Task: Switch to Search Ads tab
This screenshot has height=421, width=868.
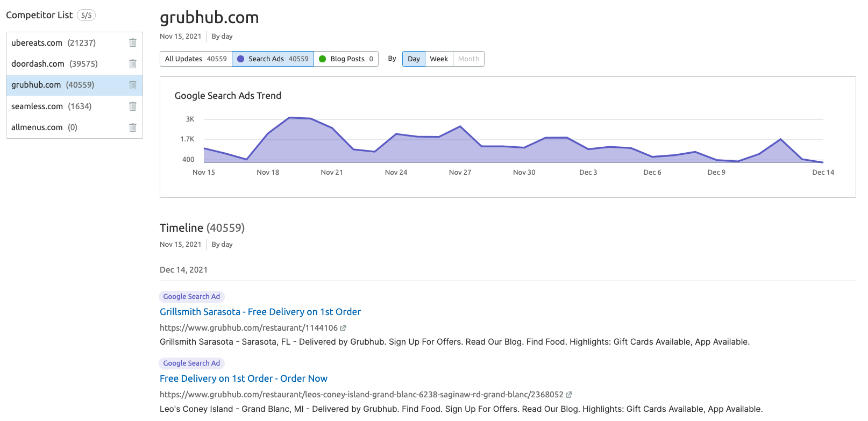Action: [273, 59]
